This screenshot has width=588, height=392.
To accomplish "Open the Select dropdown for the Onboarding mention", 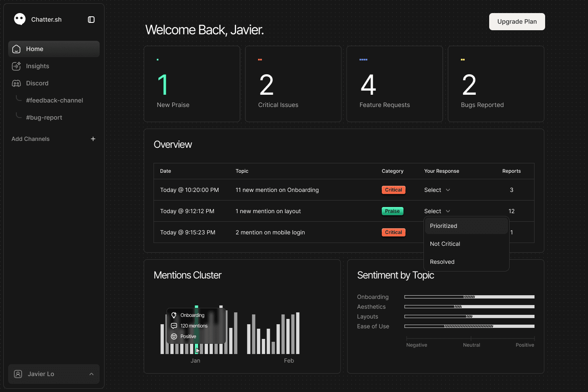I will (x=437, y=190).
